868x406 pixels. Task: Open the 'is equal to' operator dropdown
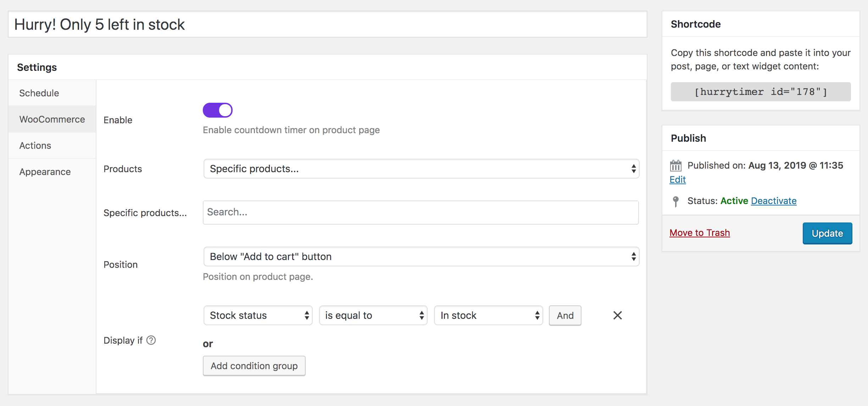[x=373, y=315]
